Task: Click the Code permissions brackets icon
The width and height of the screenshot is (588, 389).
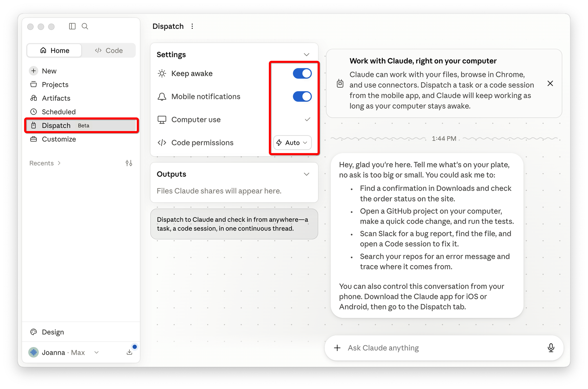Action: 162,143
